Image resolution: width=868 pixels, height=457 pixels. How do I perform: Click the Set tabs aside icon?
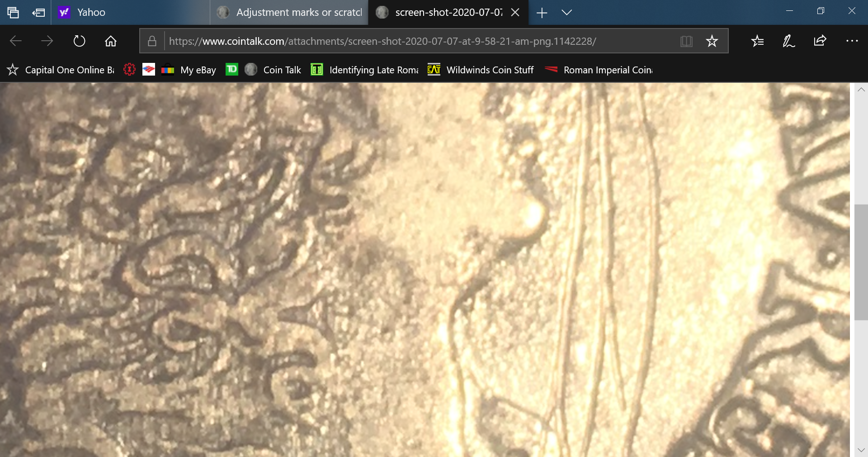click(38, 13)
